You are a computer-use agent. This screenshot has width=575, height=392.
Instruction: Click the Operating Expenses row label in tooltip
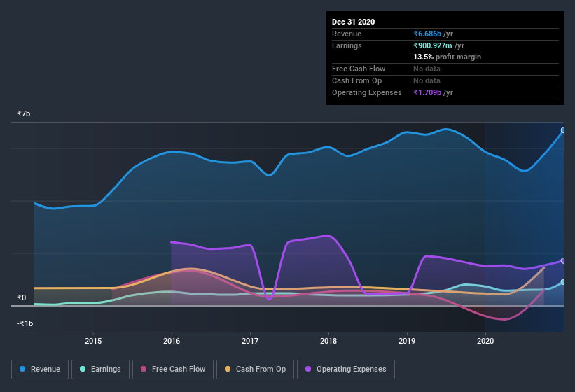point(367,92)
